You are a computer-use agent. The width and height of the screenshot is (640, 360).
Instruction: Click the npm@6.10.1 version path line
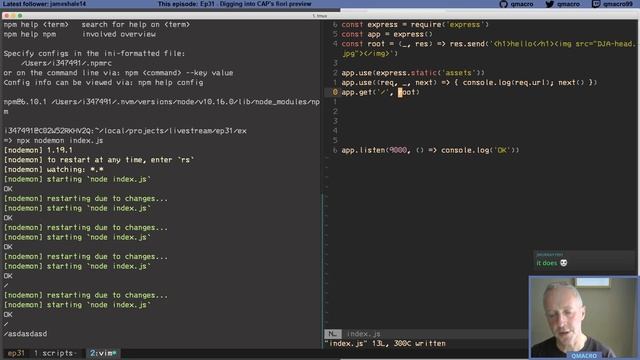tap(162, 106)
